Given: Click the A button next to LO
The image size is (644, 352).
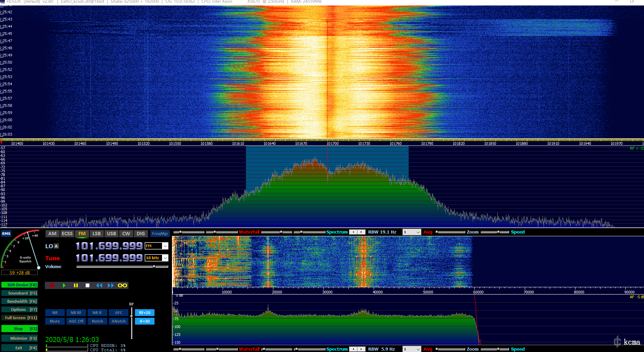Looking at the screenshot, I should pos(57,246).
